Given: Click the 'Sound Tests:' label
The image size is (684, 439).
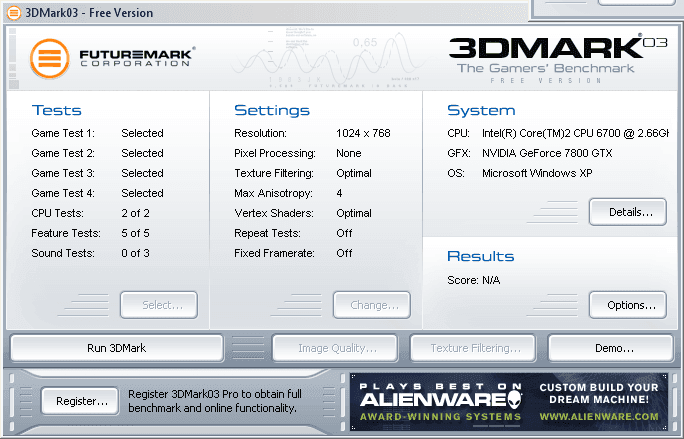Looking at the screenshot, I should [x=63, y=253].
